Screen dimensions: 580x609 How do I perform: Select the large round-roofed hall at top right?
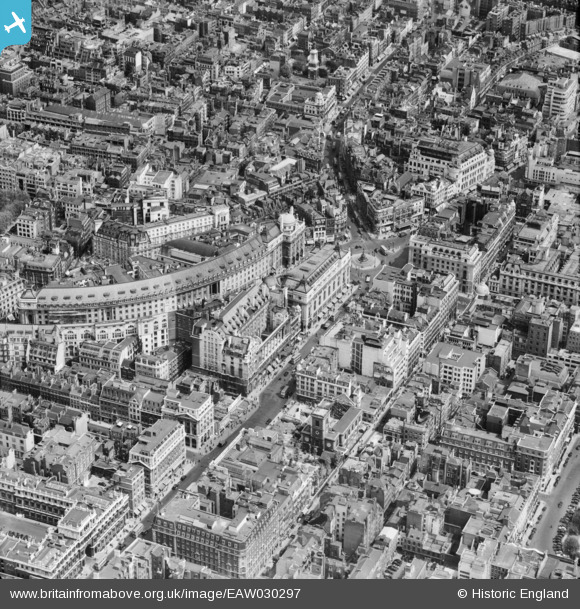click(x=521, y=85)
